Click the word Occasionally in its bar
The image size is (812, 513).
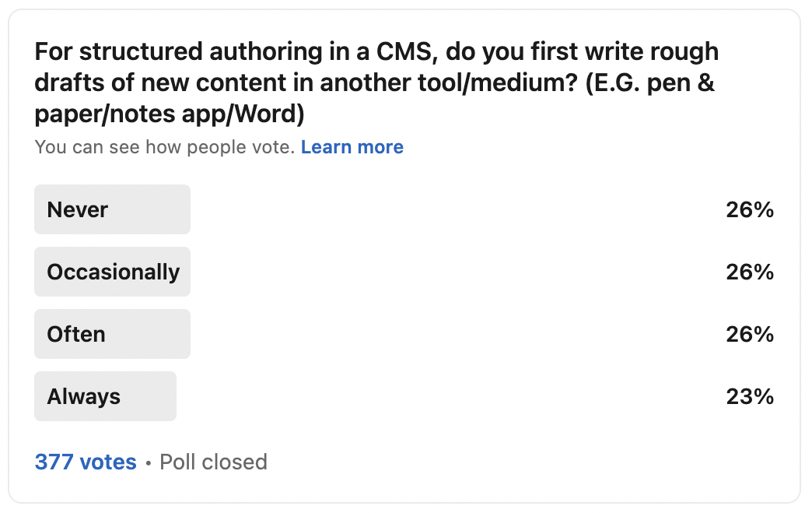click(x=114, y=272)
